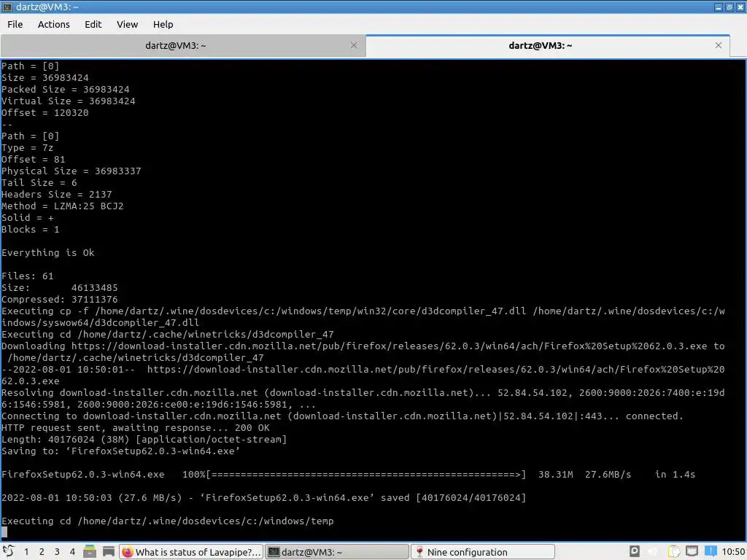Switch to workspace 4
This screenshot has width=747, height=560.
point(72,552)
